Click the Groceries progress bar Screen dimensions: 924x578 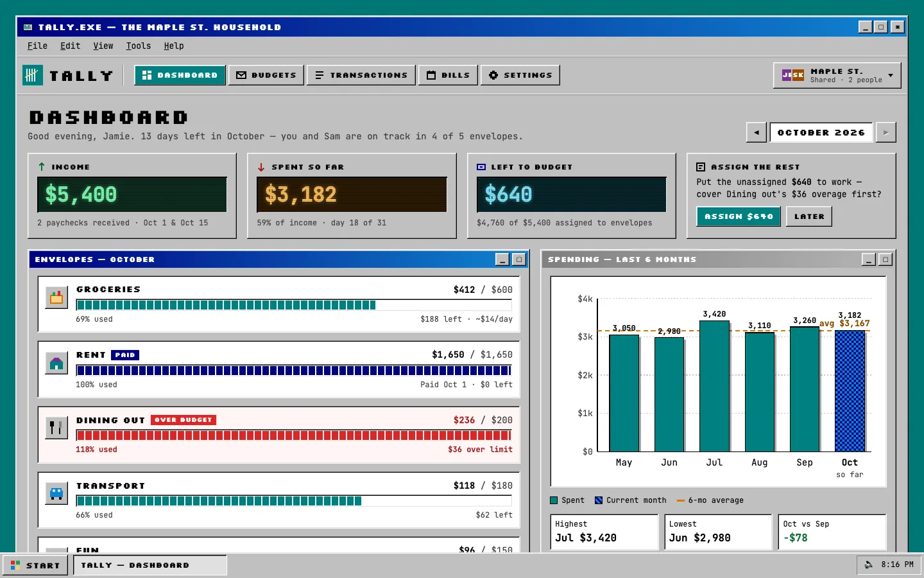(x=294, y=305)
